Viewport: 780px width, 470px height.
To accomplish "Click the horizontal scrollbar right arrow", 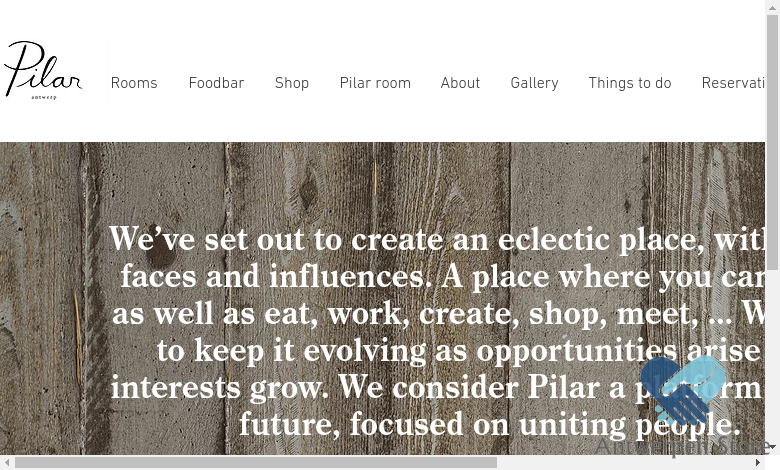I will pos(759,463).
